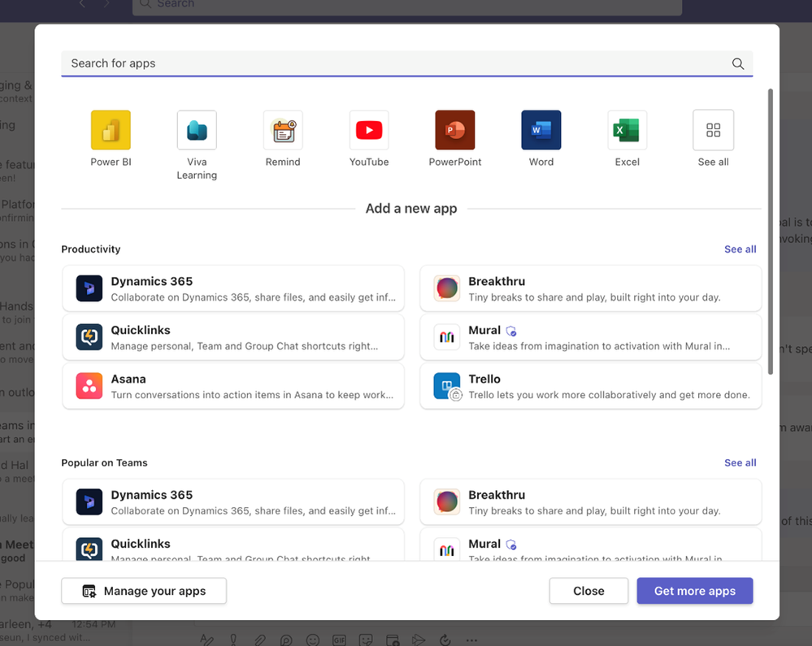Click See all link for Popular on Teams
This screenshot has width=812, height=646.
[740, 462]
